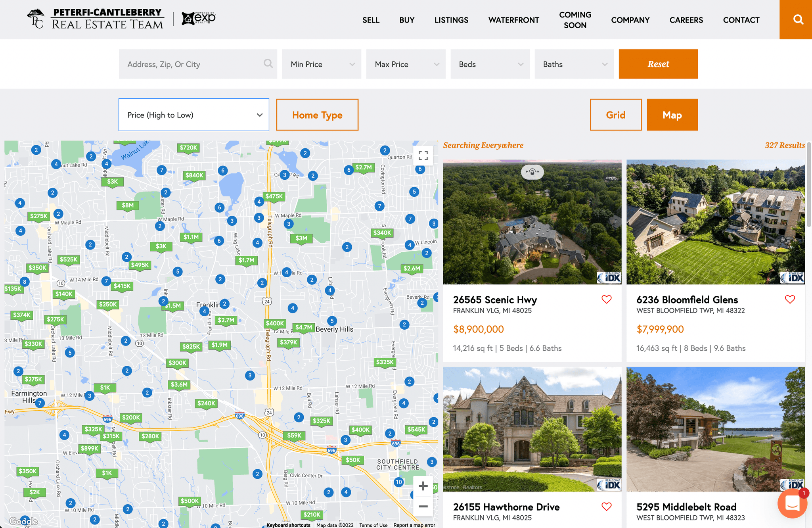This screenshot has height=528, width=812.
Task: Launch the 360 virtual tour icon on Scenic Hwy
Action: coord(532,172)
